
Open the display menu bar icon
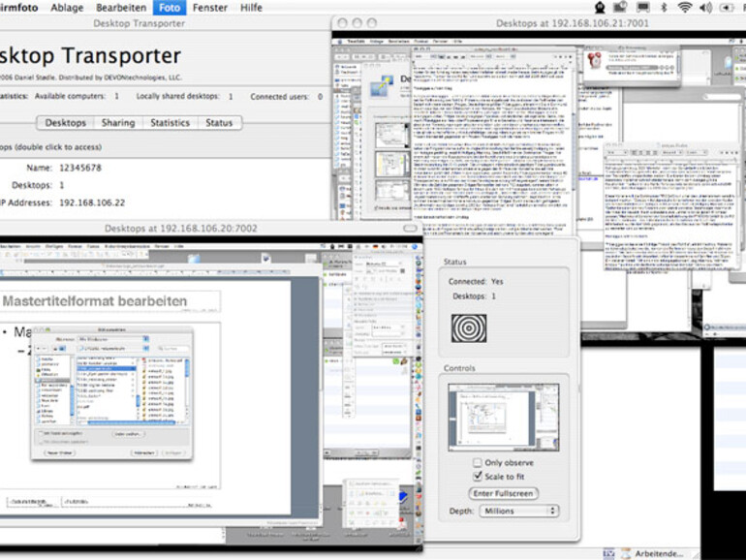click(x=643, y=7)
